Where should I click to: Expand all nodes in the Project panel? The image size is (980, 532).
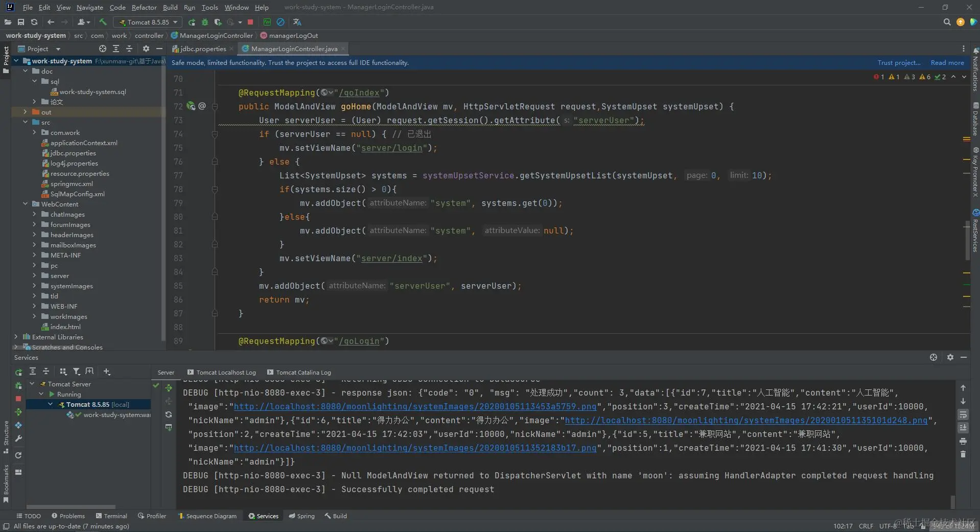click(x=116, y=49)
